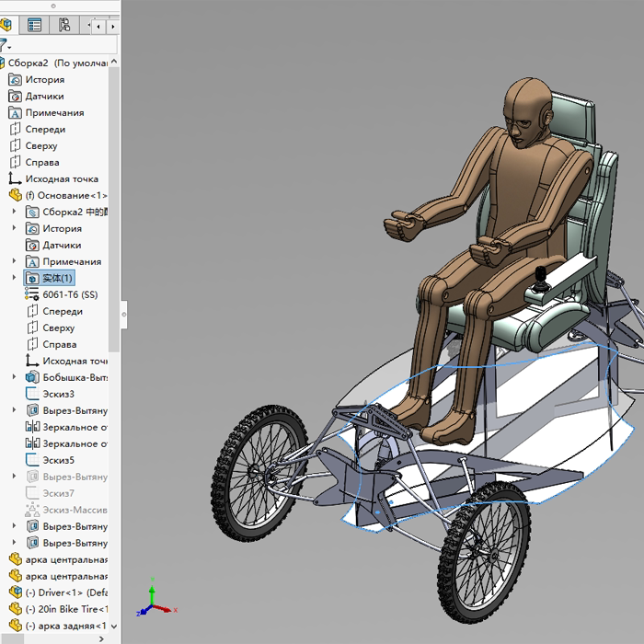Switch to the PropertyManager tab
644x644 pixels.
click(34, 25)
